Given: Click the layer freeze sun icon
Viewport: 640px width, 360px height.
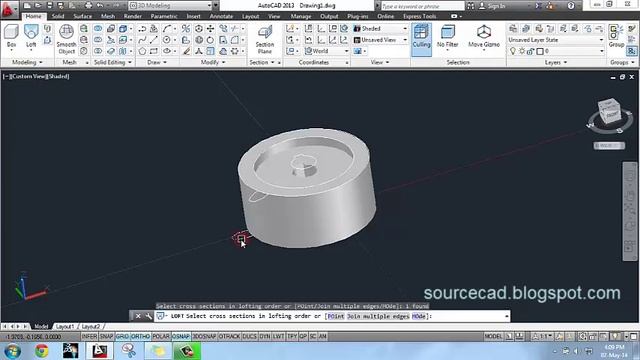Looking at the screenshot, I should click(522, 51).
